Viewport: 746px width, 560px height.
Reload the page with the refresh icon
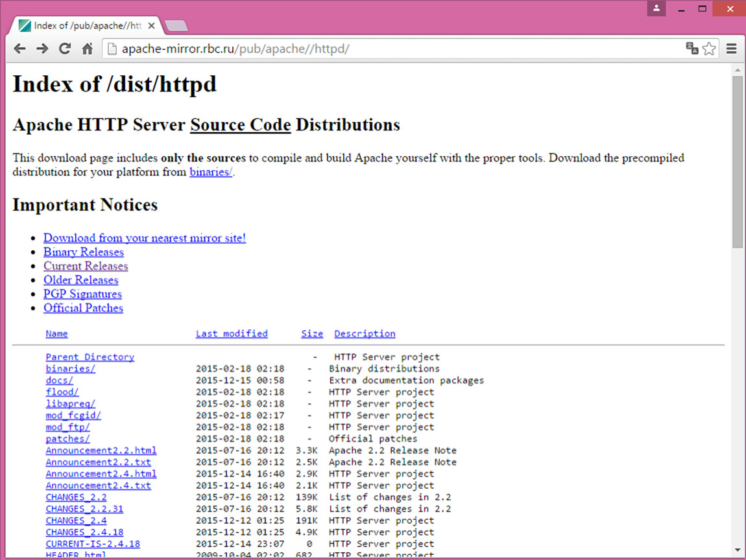coord(64,49)
